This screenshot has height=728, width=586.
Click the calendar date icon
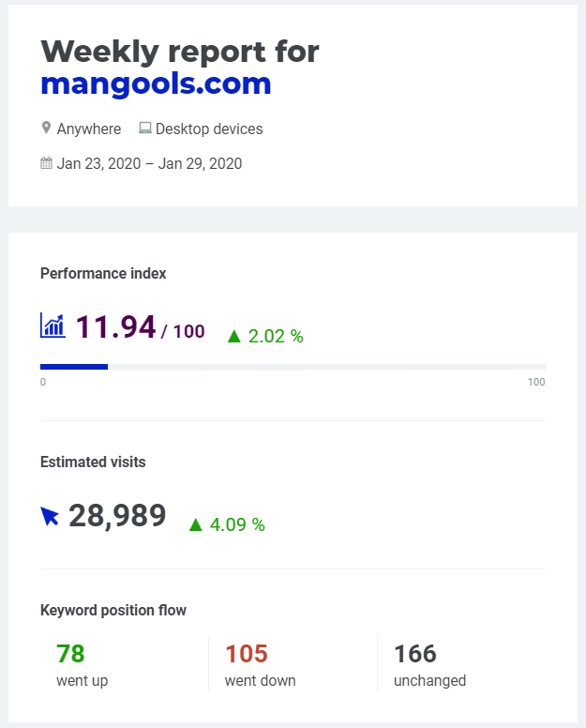(x=46, y=163)
